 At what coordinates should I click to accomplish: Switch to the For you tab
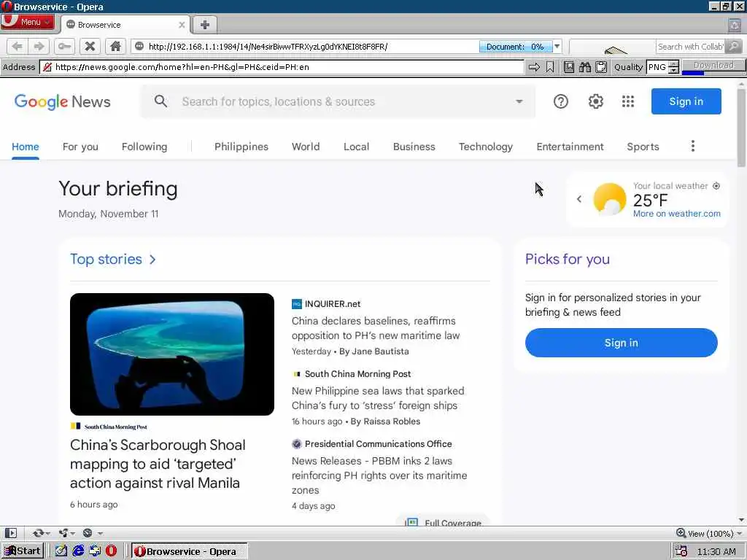(80, 147)
